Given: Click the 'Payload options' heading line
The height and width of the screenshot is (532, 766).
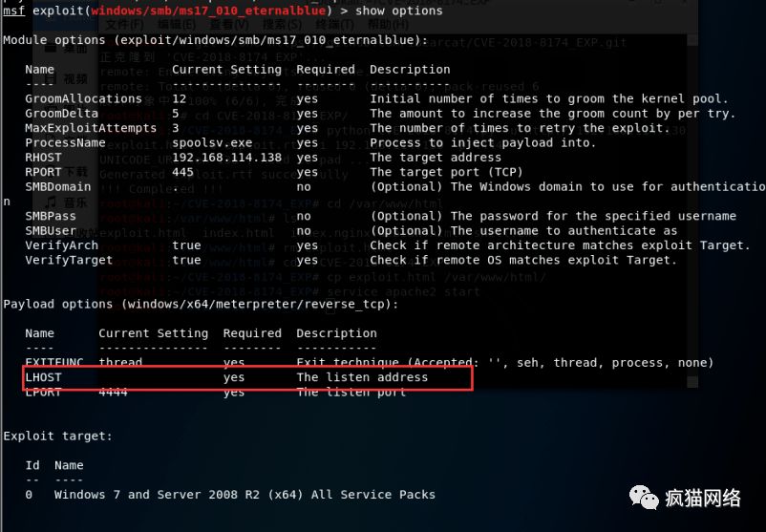Looking at the screenshot, I should 201,304.
